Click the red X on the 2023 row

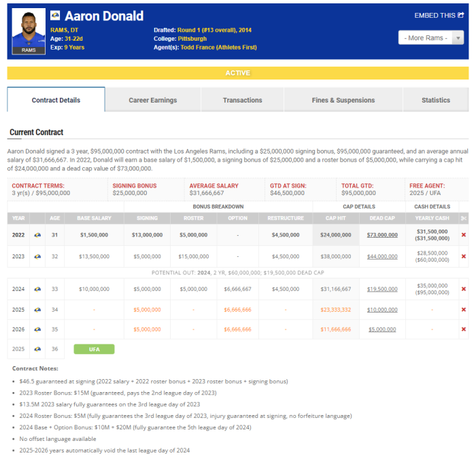coord(464,256)
